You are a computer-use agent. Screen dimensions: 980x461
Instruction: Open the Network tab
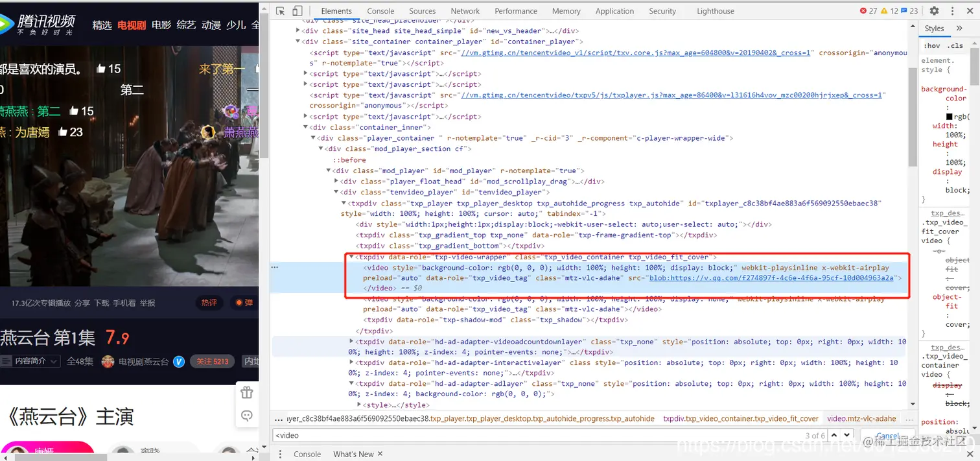click(x=465, y=11)
